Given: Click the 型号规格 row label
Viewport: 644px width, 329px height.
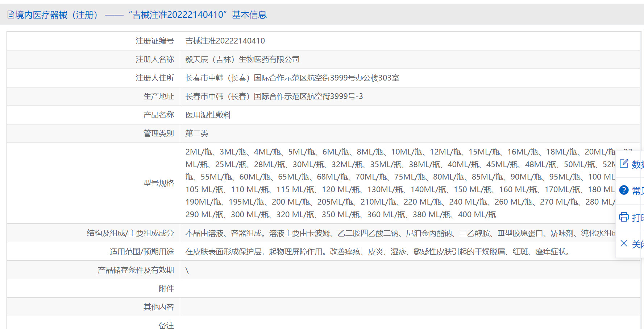Looking at the screenshot, I should click(158, 183).
